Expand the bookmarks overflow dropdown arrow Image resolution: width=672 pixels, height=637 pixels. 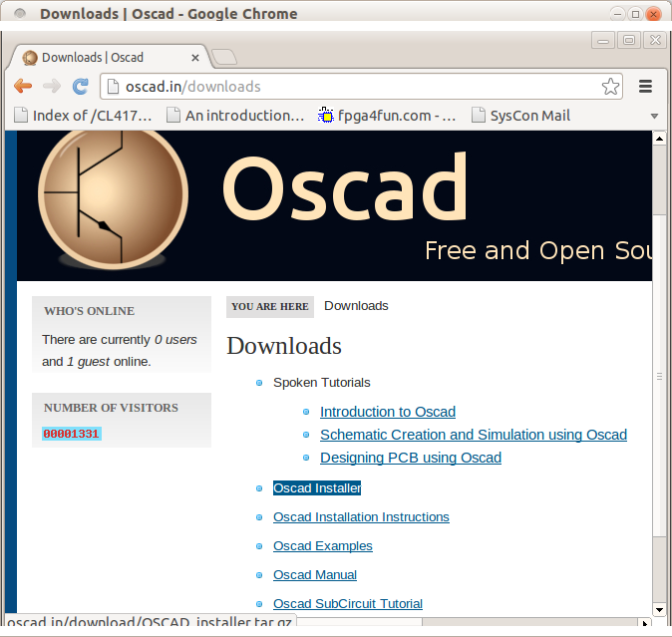(654, 116)
